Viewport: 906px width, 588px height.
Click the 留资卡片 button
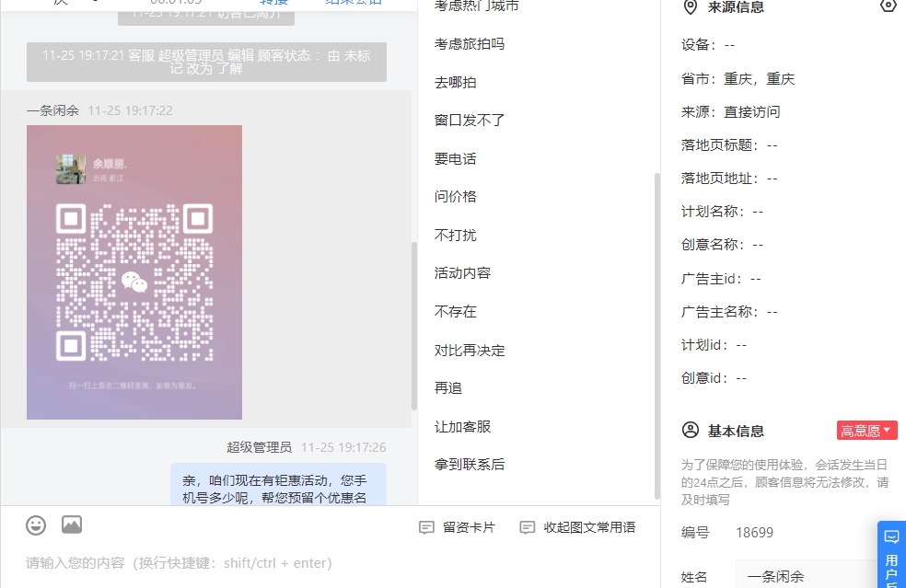457,527
